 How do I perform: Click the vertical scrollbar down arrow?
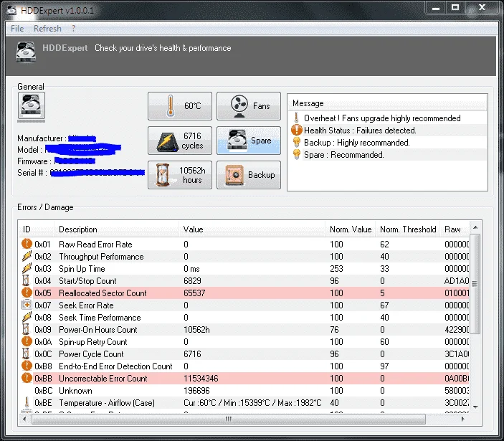pos(475,407)
